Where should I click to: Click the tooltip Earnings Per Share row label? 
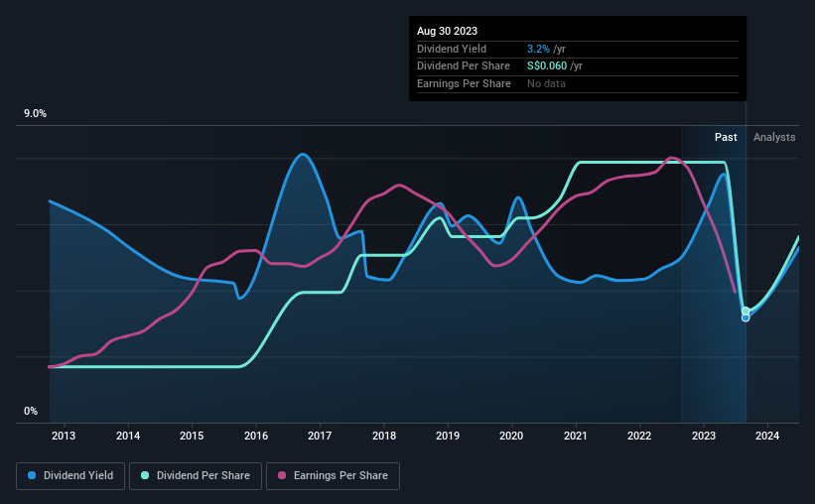tap(464, 83)
